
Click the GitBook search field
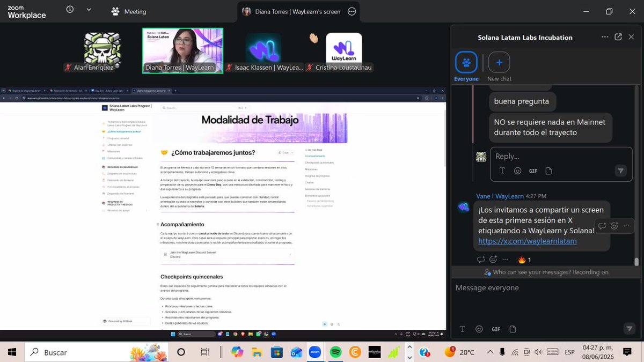206,108
